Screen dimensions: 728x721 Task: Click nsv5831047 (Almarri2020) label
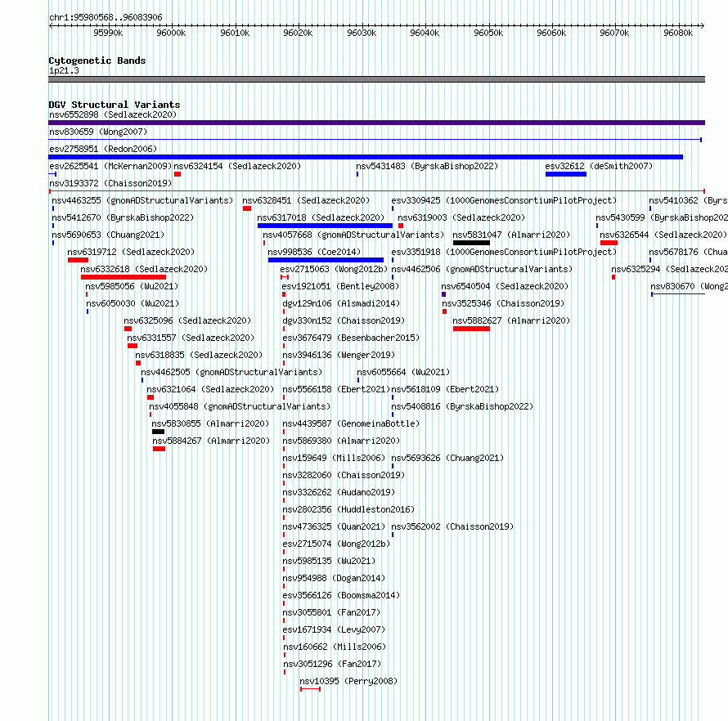511,235
